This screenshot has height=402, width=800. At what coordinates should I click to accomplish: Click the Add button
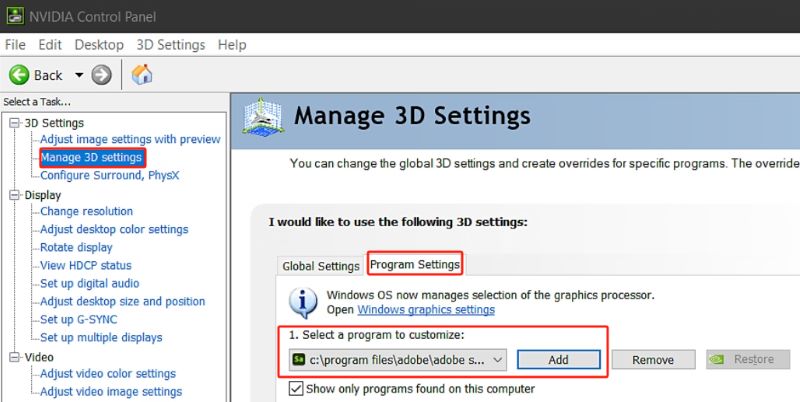tap(559, 360)
